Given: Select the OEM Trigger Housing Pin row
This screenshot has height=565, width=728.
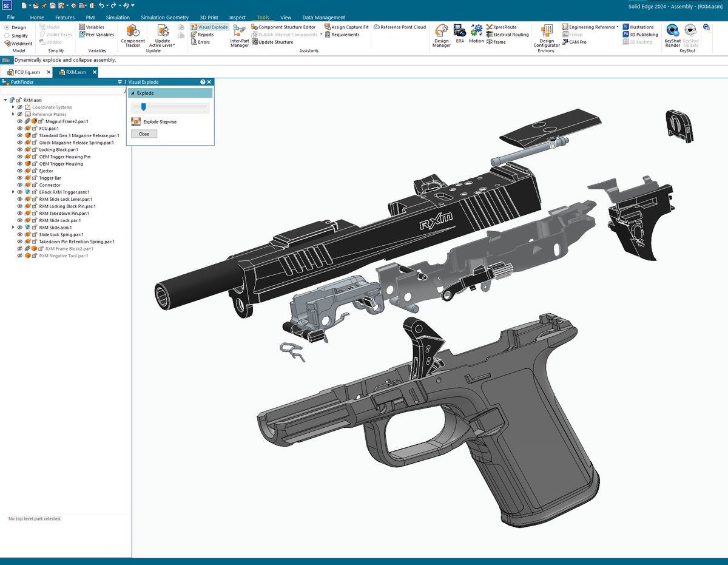Looking at the screenshot, I should coord(66,157).
